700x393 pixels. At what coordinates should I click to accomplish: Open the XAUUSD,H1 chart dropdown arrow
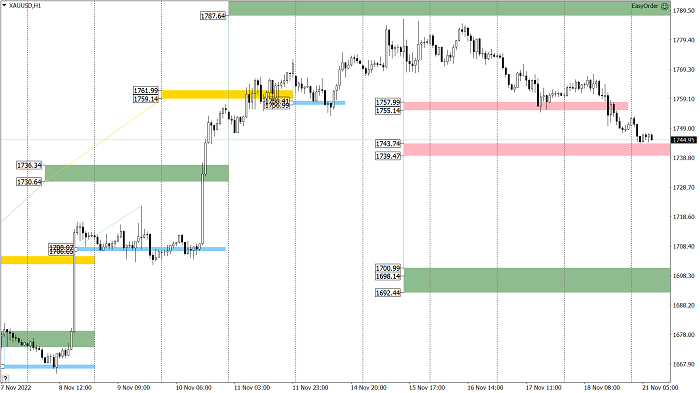tap(4, 6)
